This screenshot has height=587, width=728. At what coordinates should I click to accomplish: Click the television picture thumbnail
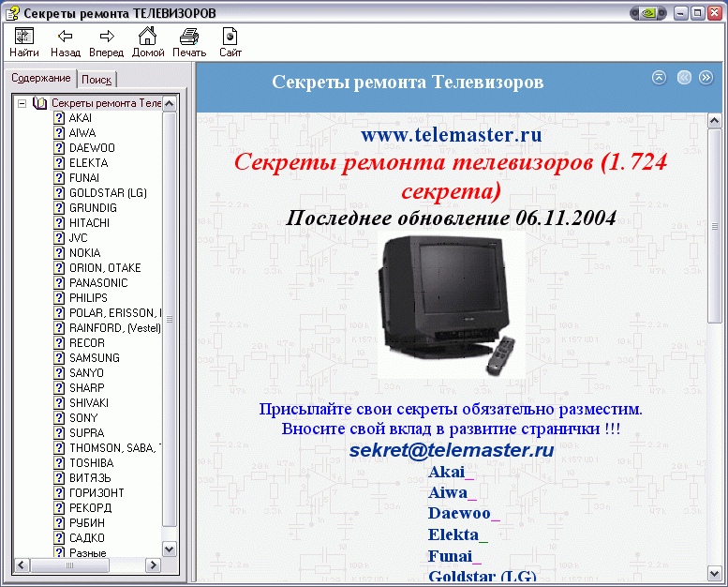451,306
